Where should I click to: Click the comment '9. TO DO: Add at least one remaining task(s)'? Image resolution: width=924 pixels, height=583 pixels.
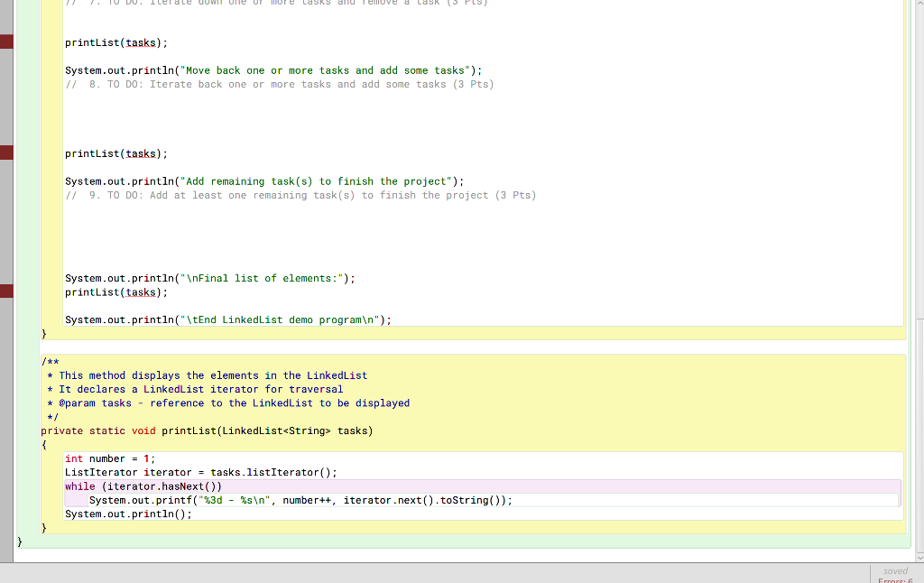(x=300, y=195)
